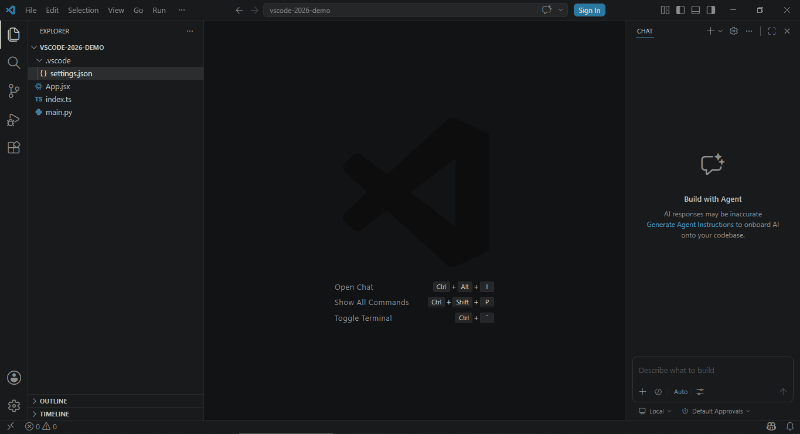
Task: Open Explorer views and more actions ellipsis
Action: pyautogui.click(x=190, y=31)
